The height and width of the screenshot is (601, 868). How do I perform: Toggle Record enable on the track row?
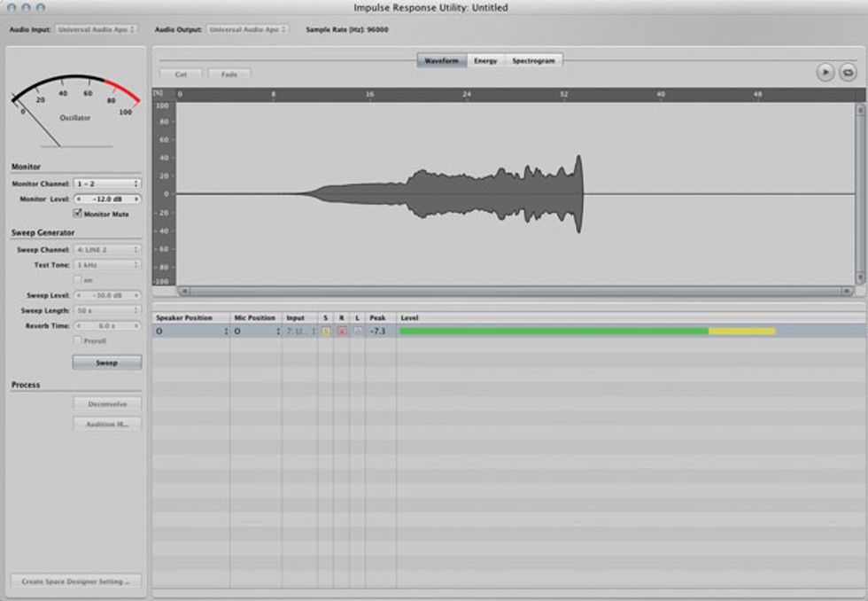tap(342, 332)
